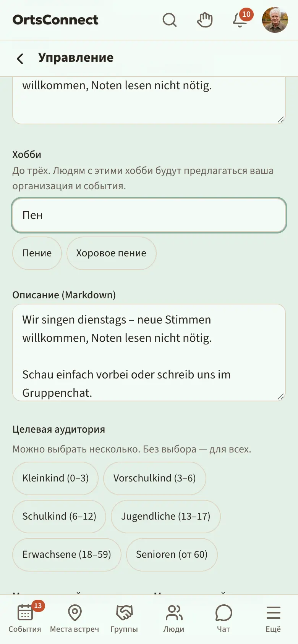The image size is (298, 644).
Task: Expand the Ещё menu
Action: pyautogui.click(x=273, y=618)
